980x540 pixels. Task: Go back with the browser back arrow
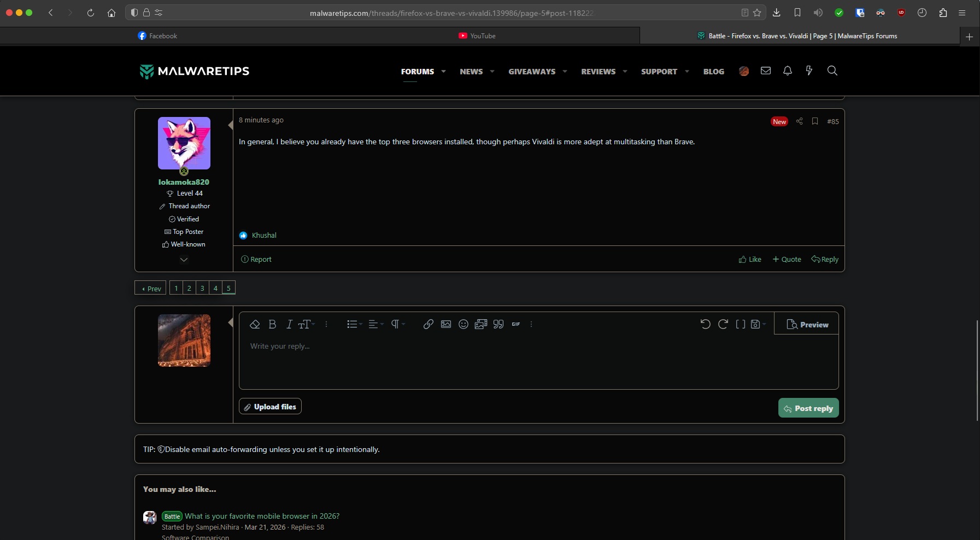[51, 13]
